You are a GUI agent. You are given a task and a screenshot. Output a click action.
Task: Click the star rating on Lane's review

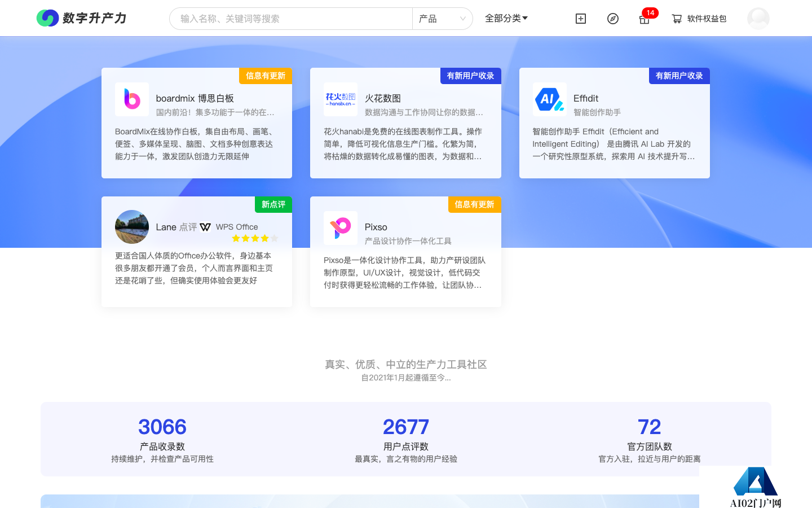(x=255, y=238)
